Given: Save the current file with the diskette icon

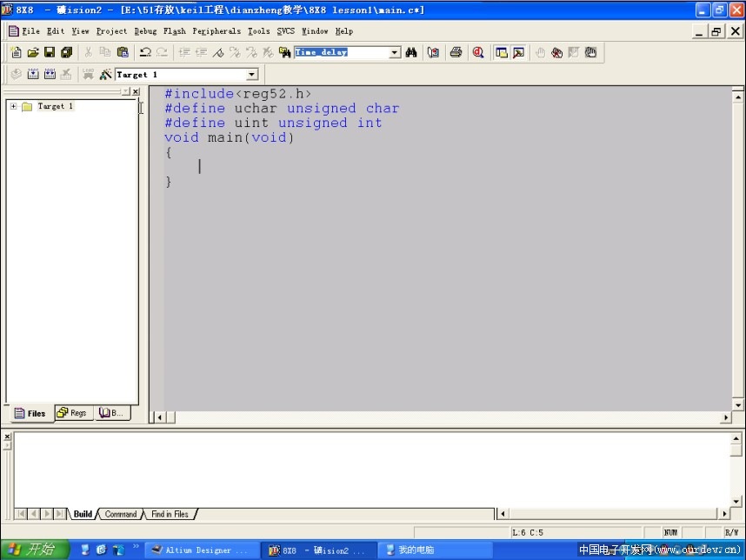Looking at the screenshot, I should [50, 52].
